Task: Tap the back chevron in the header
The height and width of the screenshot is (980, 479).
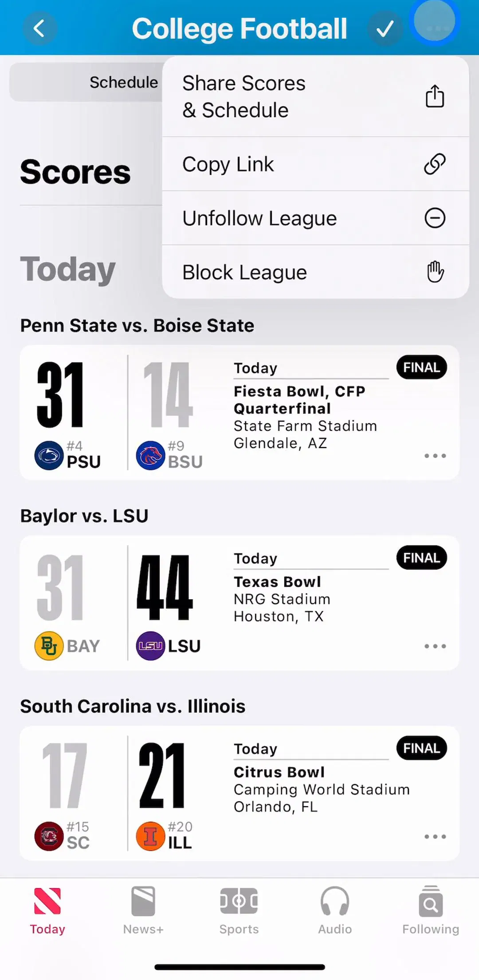Action: click(39, 29)
